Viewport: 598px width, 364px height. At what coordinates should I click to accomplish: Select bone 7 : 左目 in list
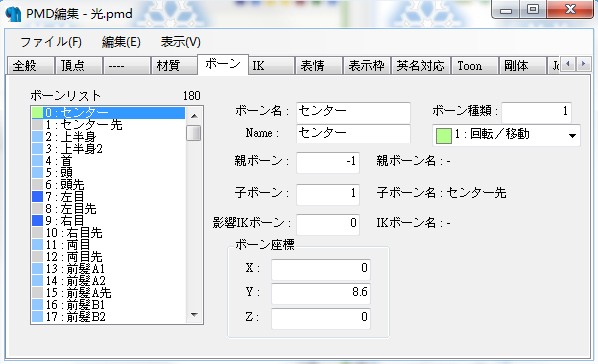tap(108, 197)
